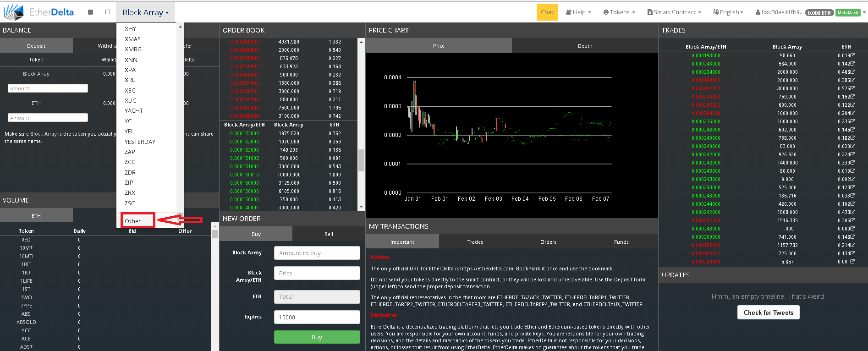The height and width of the screenshot is (351, 868).
Task: Switch to the Deposit tab
Action: [x=36, y=46]
